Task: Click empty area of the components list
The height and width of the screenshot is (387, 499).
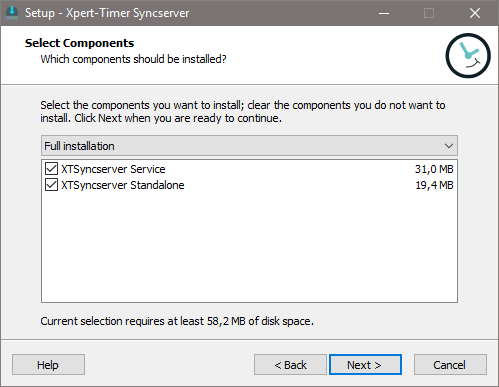Action: click(249, 247)
